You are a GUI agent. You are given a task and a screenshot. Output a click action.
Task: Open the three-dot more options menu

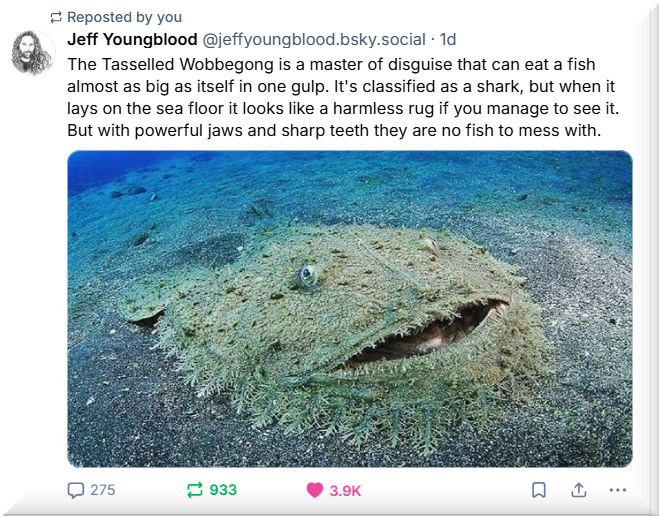(617, 490)
